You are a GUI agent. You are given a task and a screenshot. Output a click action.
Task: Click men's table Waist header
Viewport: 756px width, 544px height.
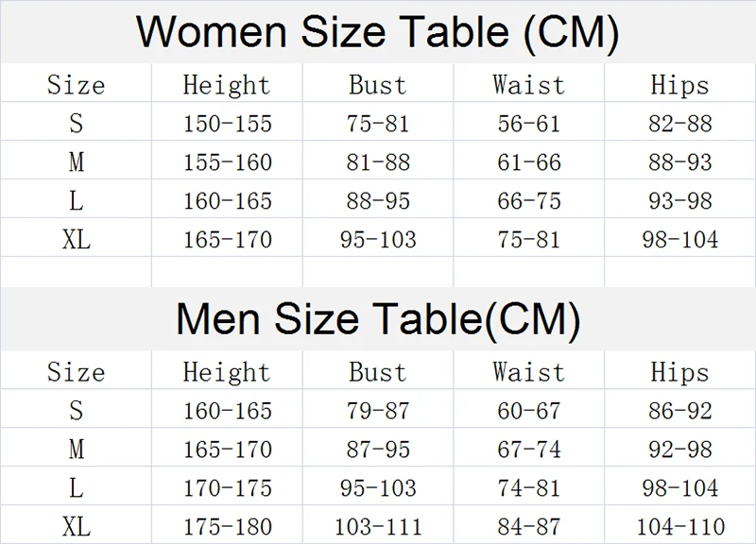point(529,372)
